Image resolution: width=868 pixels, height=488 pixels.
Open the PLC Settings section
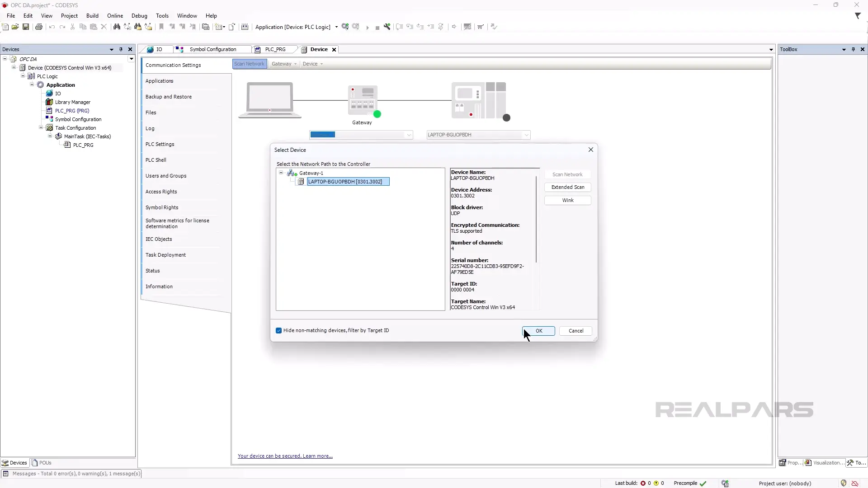pos(160,144)
